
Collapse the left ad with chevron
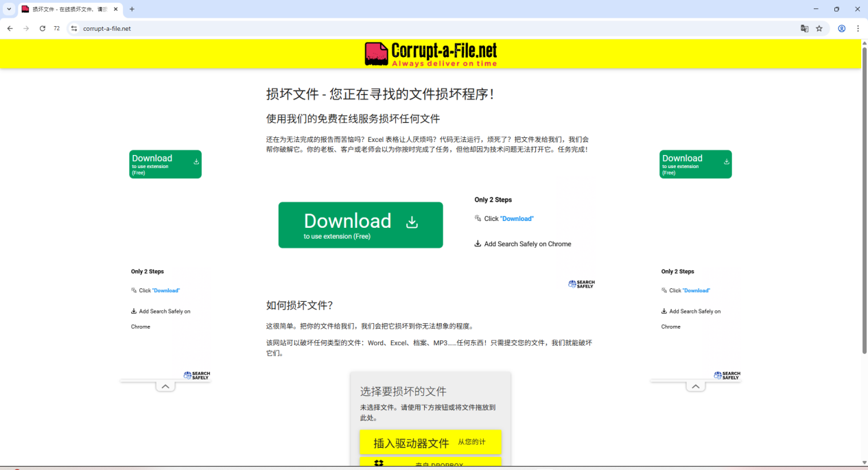tap(165, 386)
